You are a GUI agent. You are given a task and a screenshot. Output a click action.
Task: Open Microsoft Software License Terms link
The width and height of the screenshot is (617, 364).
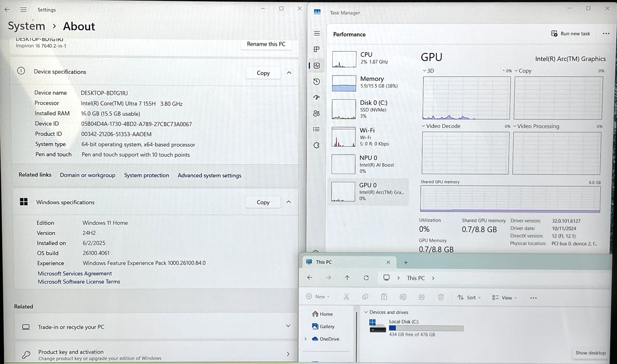[x=79, y=282]
